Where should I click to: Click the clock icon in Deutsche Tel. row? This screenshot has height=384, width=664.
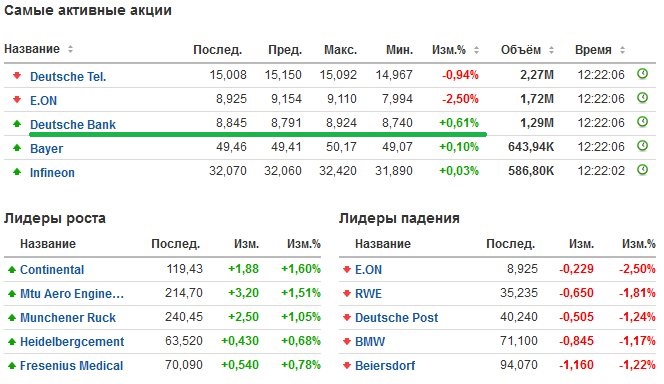tap(642, 74)
